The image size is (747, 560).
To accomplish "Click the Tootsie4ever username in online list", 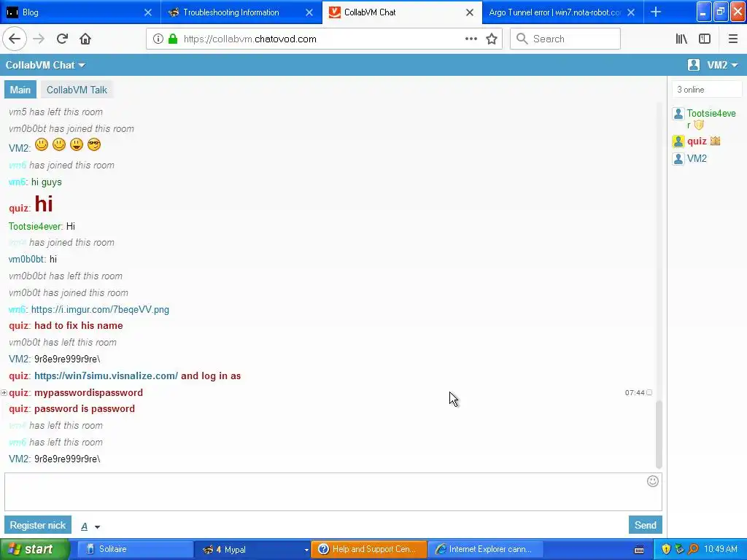I will pyautogui.click(x=711, y=119).
